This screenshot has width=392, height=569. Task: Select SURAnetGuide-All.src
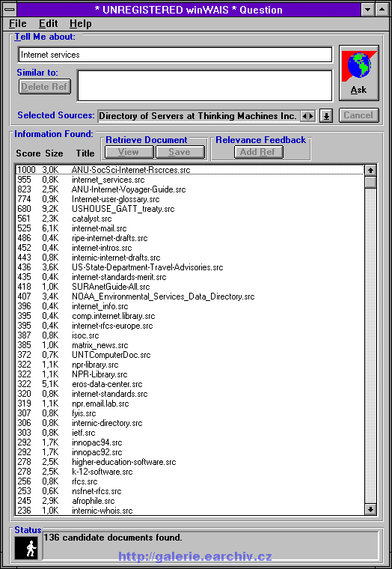tap(190, 287)
